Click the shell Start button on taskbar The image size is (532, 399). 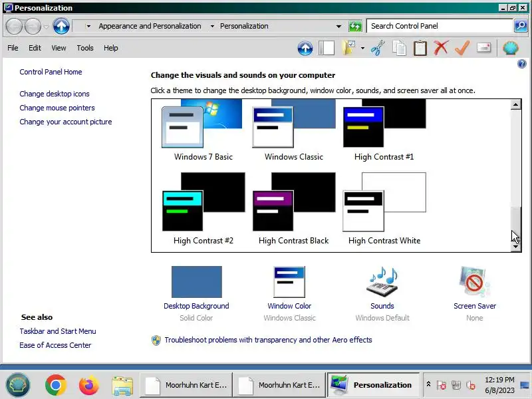coord(18,385)
